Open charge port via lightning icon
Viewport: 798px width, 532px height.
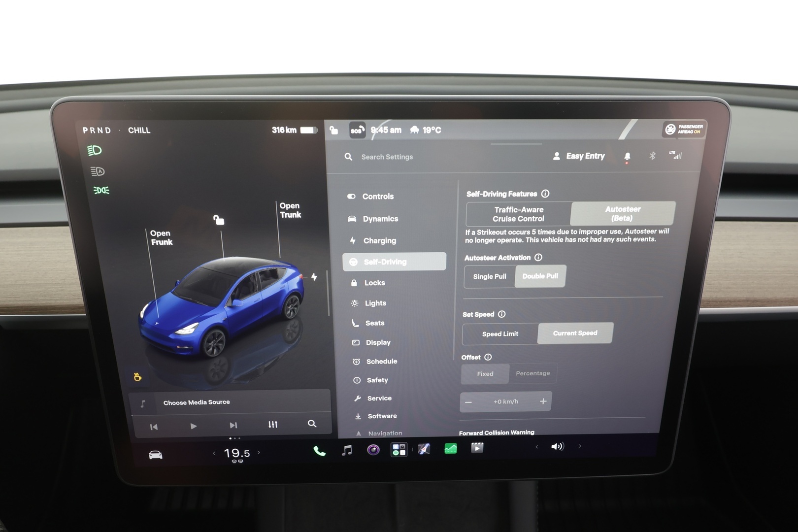314,277
